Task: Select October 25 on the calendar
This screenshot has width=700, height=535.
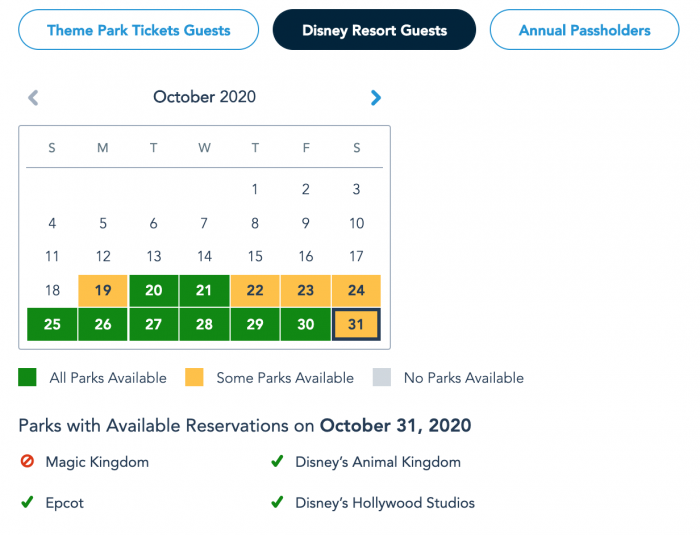Action: pos(52,325)
